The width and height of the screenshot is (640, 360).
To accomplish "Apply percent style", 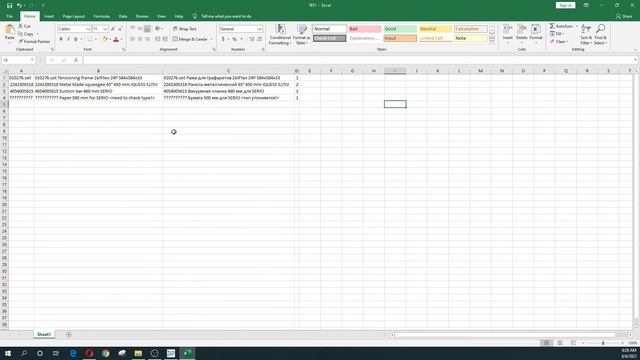I will tap(234, 39).
